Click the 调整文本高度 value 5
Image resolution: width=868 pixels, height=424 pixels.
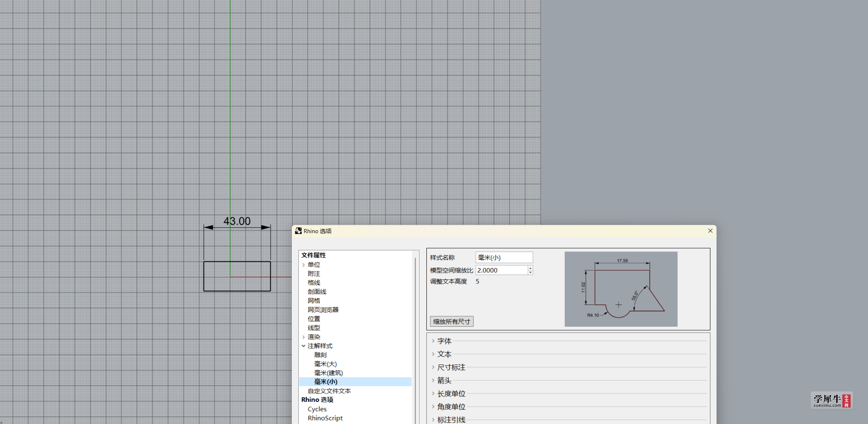478,282
